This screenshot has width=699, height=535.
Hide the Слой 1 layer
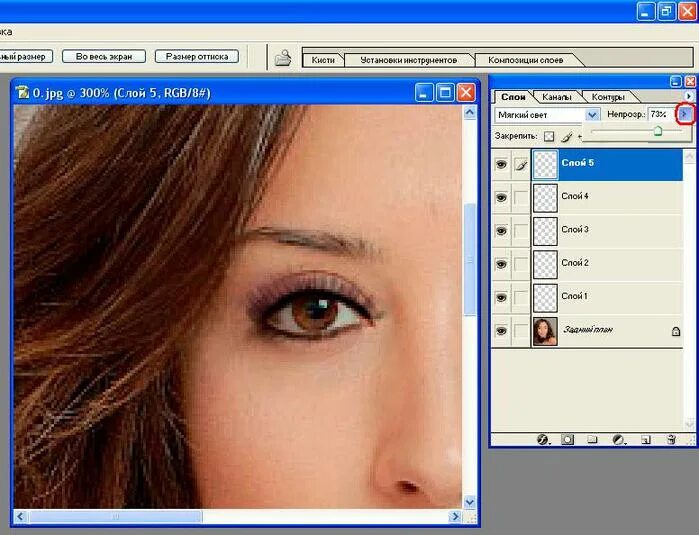click(501, 298)
